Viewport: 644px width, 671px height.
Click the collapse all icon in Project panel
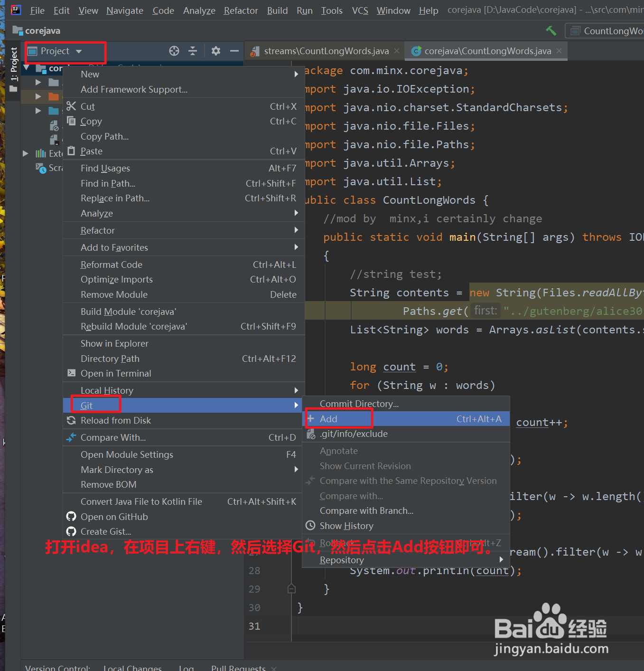click(193, 51)
